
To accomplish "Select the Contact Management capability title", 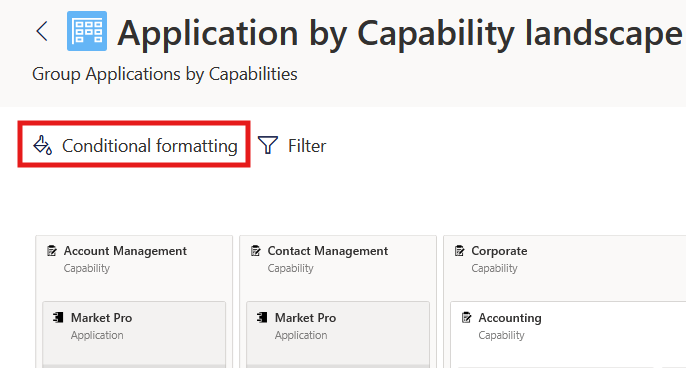I will [x=328, y=251].
